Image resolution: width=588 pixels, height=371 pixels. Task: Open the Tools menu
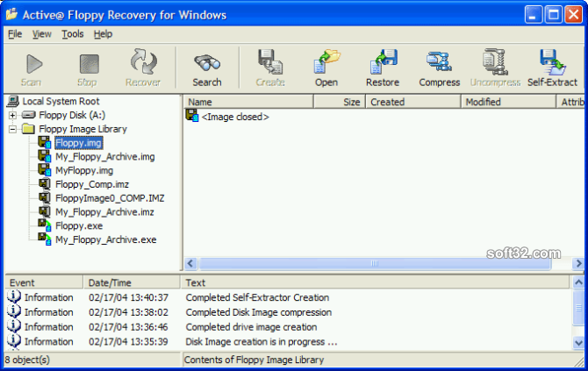click(x=72, y=34)
